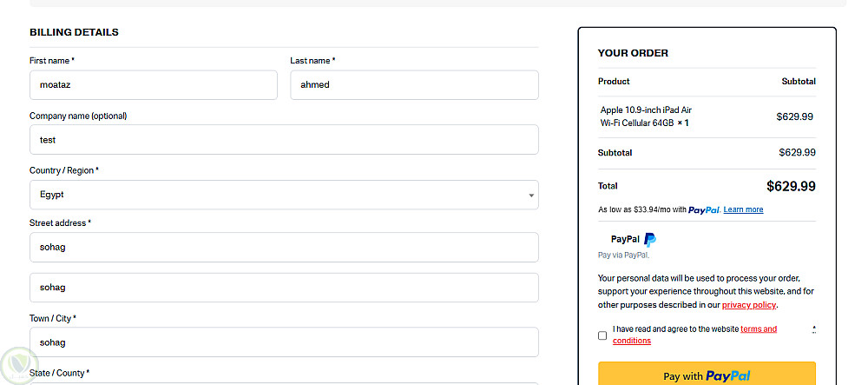Select the PayPal payment method label

tap(625, 239)
